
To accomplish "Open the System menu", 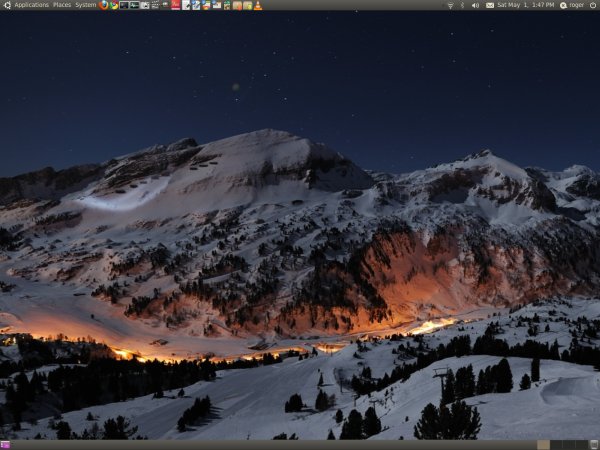I will click(86, 5).
